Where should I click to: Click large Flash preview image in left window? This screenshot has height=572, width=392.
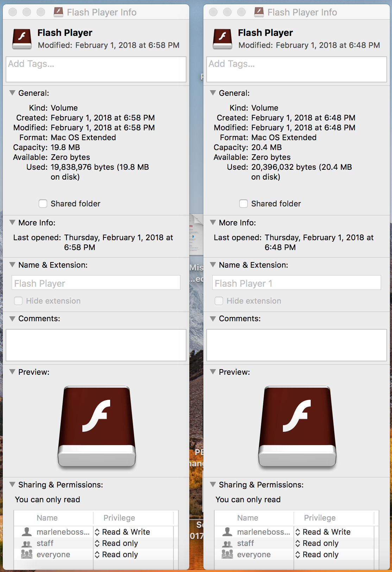coord(97,427)
